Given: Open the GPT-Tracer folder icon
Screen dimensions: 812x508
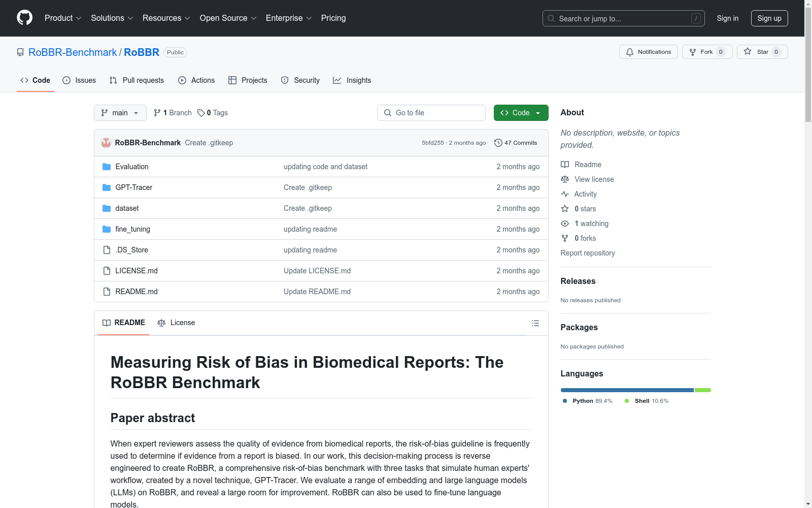Looking at the screenshot, I should click(x=107, y=187).
